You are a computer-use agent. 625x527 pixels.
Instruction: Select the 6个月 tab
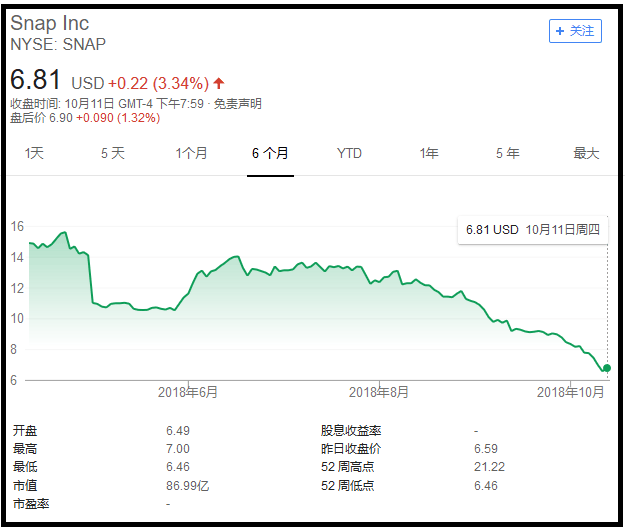point(270,153)
